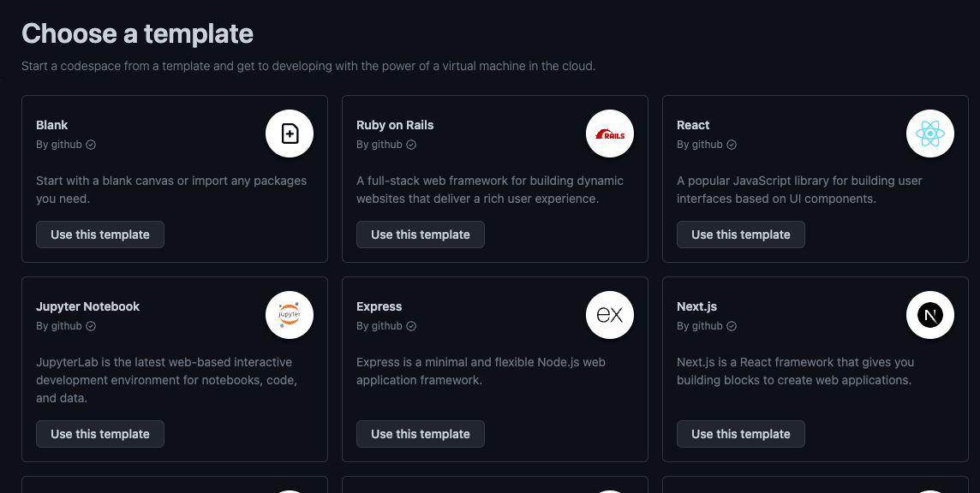Click the black Next.js circle logo

click(x=930, y=315)
